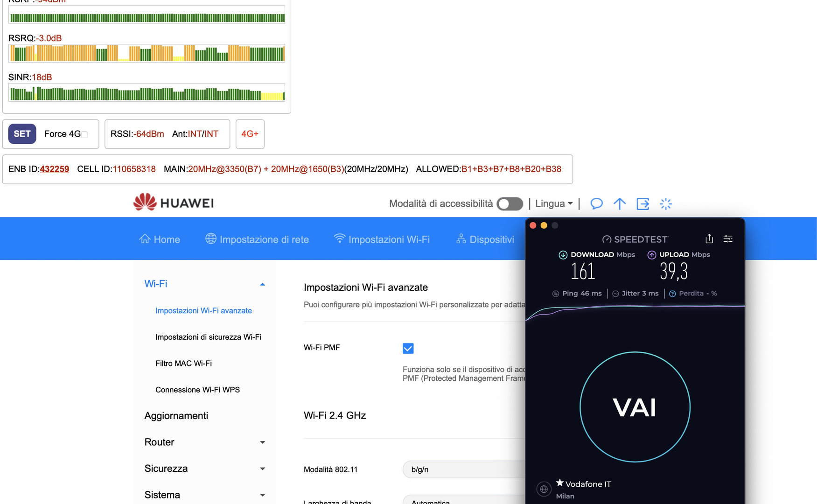Click the SET button
This screenshot has height=504, width=817.
[x=22, y=134]
